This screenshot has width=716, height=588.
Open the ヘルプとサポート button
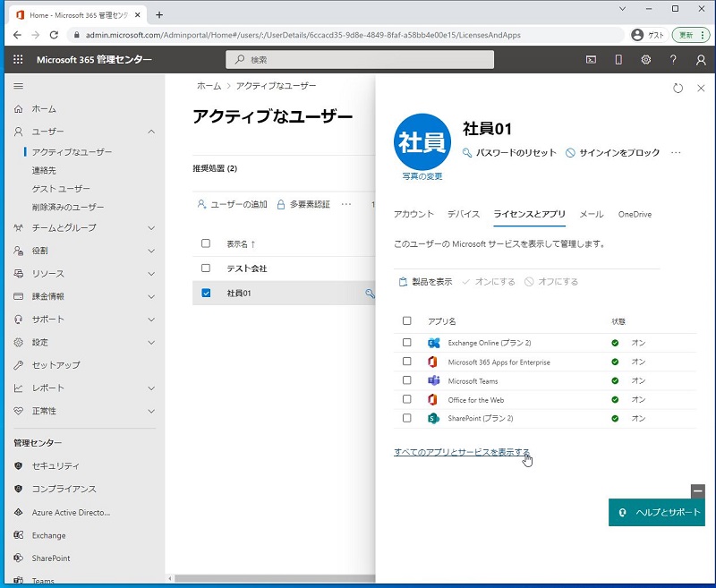pos(657,512)
